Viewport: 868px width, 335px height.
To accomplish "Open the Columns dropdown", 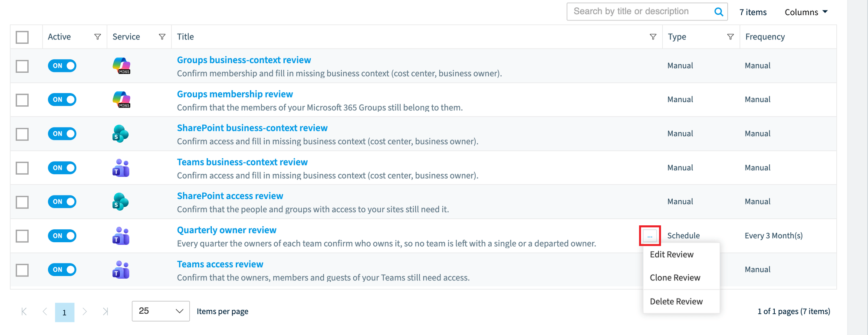I will click(806, 12).
